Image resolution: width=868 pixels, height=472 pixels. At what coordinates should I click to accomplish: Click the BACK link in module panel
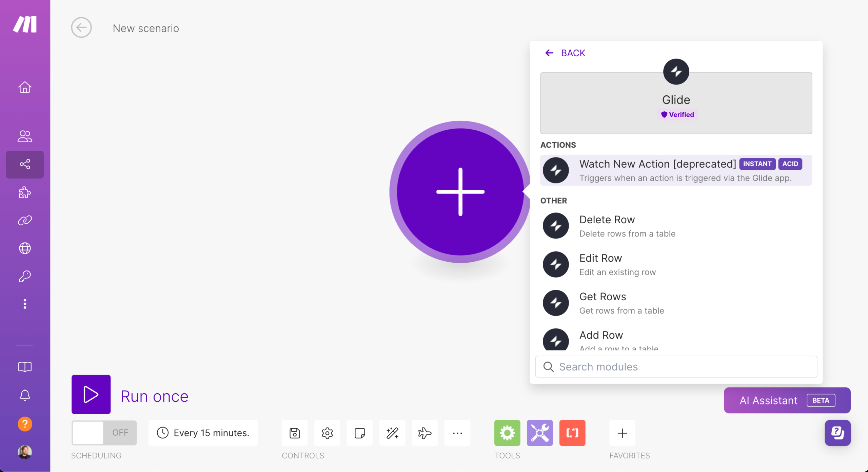pyautogui.click(x=565, y=53)
